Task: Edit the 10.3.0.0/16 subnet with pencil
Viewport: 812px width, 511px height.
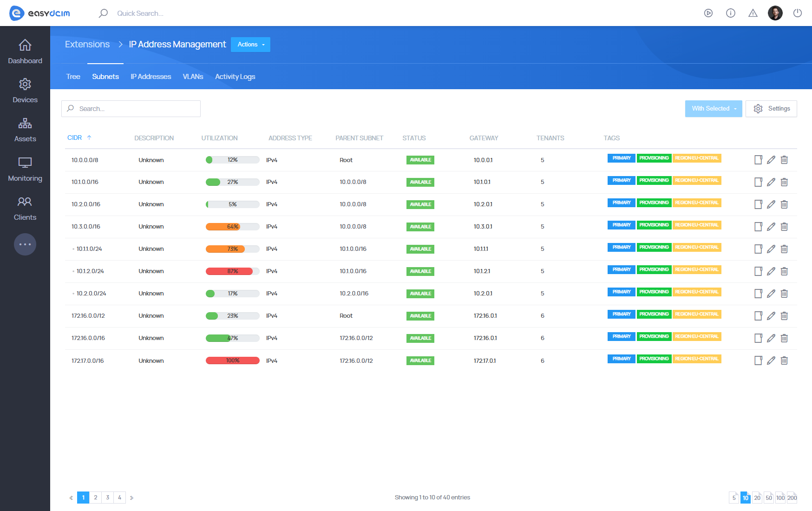Action: click(771, 227)
